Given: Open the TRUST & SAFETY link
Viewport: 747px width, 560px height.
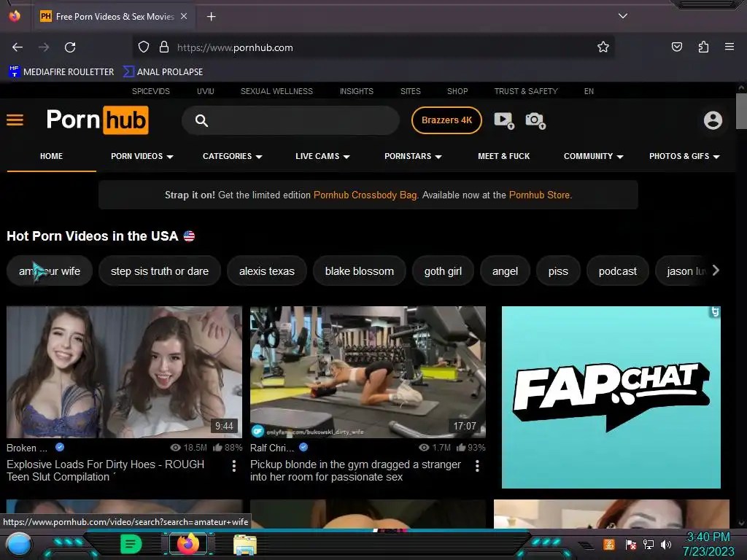Looking at the screenshot, I should click(x=526, y=91).
